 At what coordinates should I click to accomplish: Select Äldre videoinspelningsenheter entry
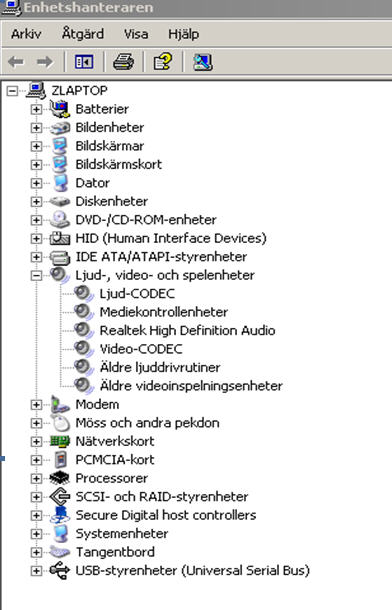tap(191, 386)
